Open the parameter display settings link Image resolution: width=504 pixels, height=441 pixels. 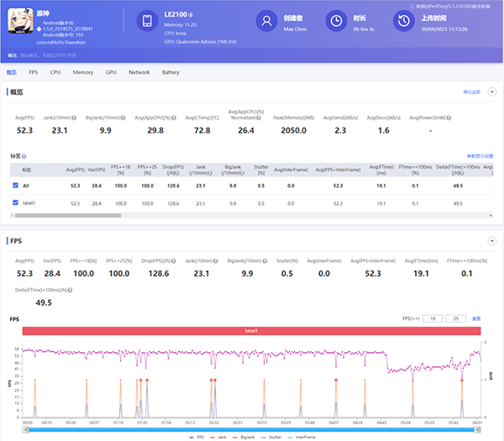pyautogui.click(x=480, y=156)
